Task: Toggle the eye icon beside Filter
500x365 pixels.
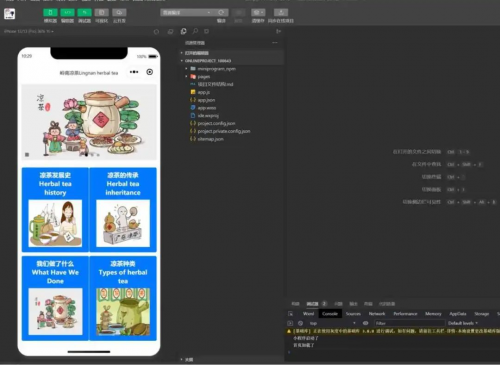Action: click(x=365, y=323)
